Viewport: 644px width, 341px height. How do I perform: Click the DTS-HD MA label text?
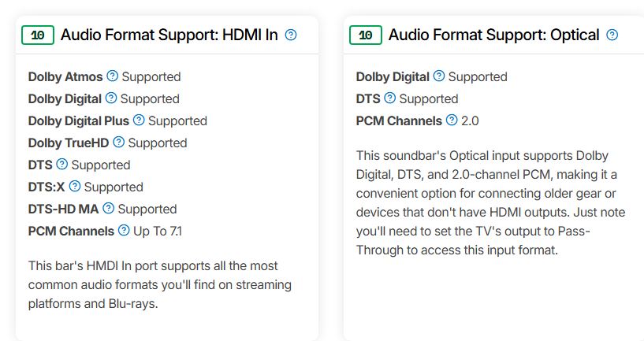(x=63, y=209)
